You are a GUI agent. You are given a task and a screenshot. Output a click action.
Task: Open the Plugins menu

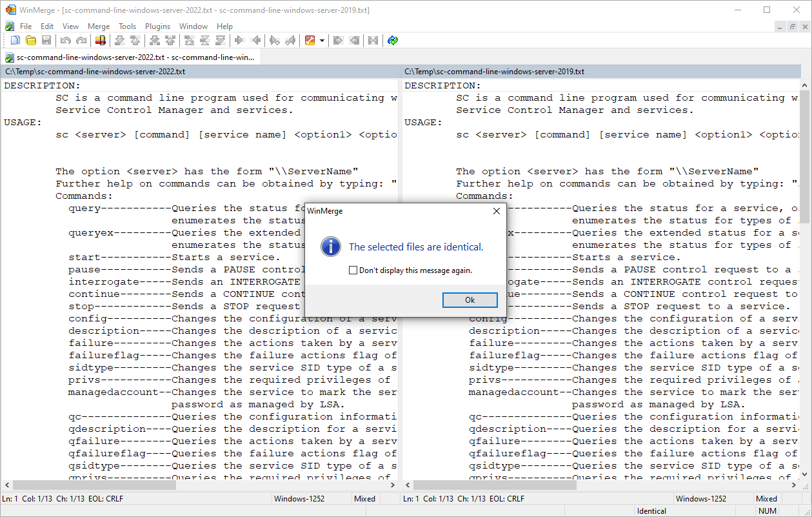[157, 26]
